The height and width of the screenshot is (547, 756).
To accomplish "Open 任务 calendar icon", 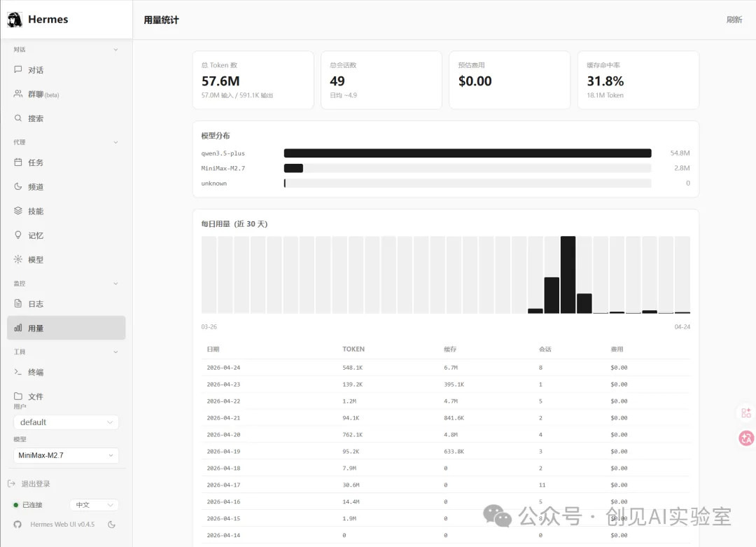I will pos(17,162).
